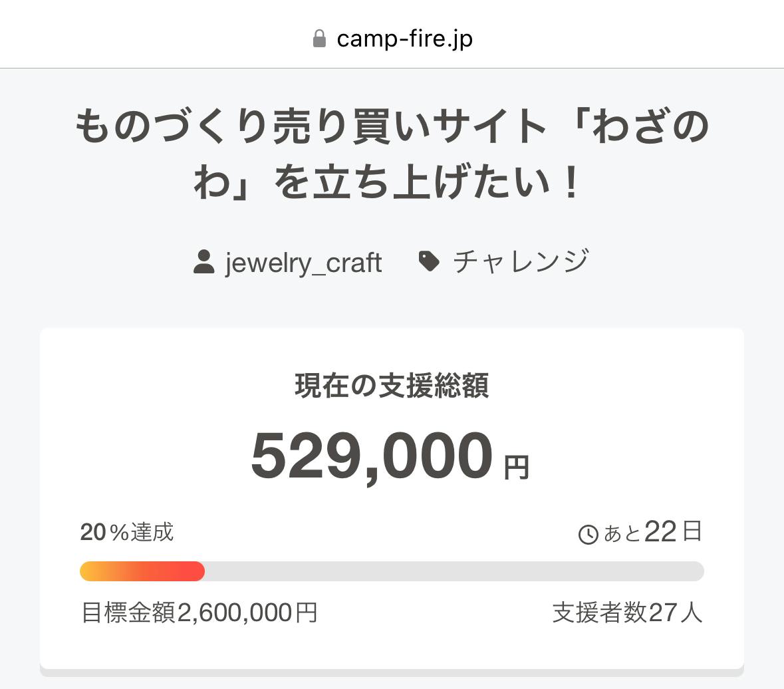Click the person icon beside jewelry_craft
Screen dimensions: 784x689
pyautogui.click(x=203, y=261)
